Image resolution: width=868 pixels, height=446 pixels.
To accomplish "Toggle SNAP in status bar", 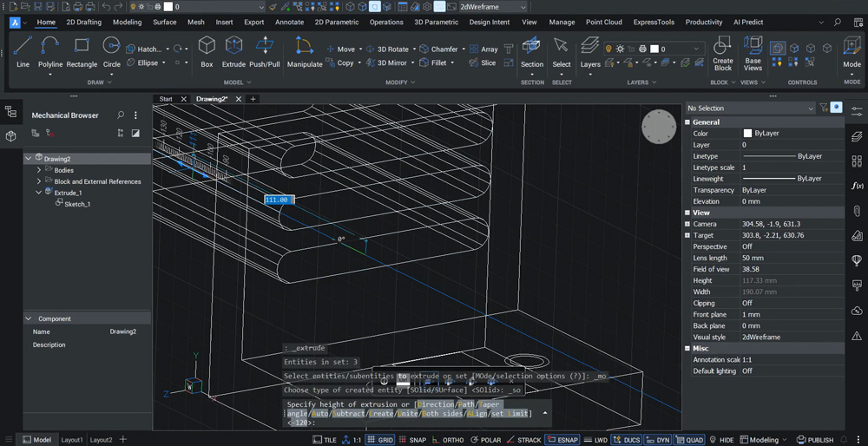I will pos(412,440).
